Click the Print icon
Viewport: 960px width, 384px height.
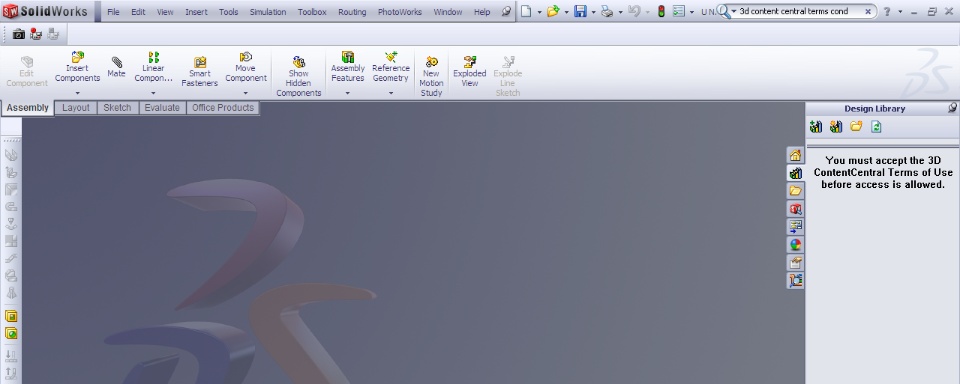[x=607, y=11]
